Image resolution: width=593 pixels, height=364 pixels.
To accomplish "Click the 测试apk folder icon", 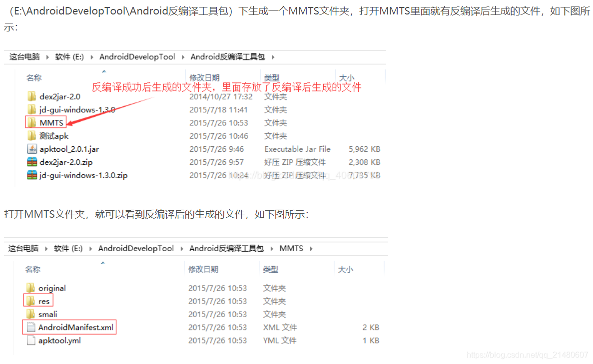I will [32, 136].
